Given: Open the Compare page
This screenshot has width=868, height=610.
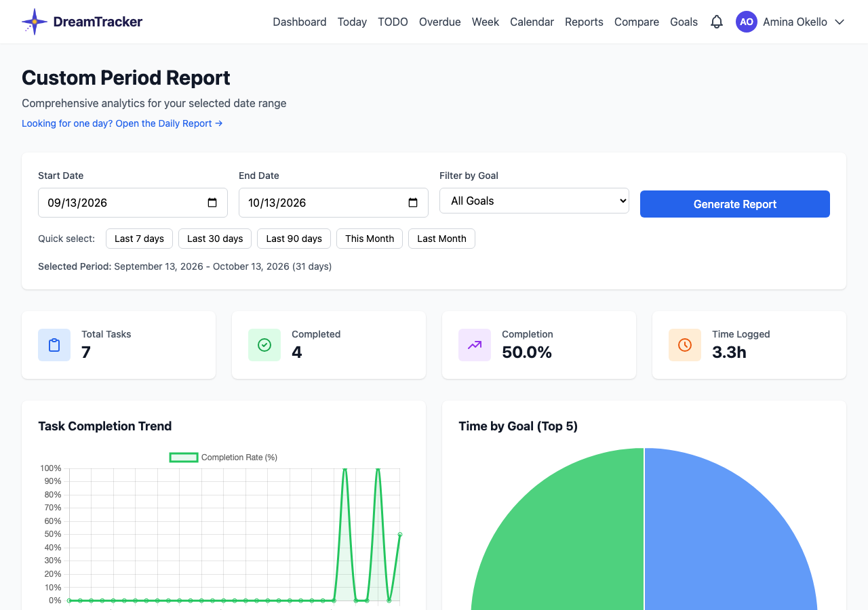Looking at the screenshot, I should pyautogui.click(x=637, y=22).
